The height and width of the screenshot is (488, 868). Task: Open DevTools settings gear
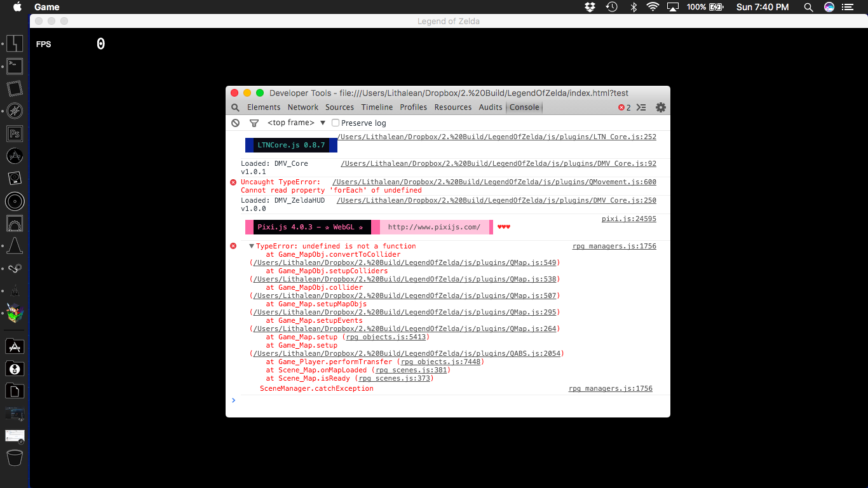coord(661,107)
